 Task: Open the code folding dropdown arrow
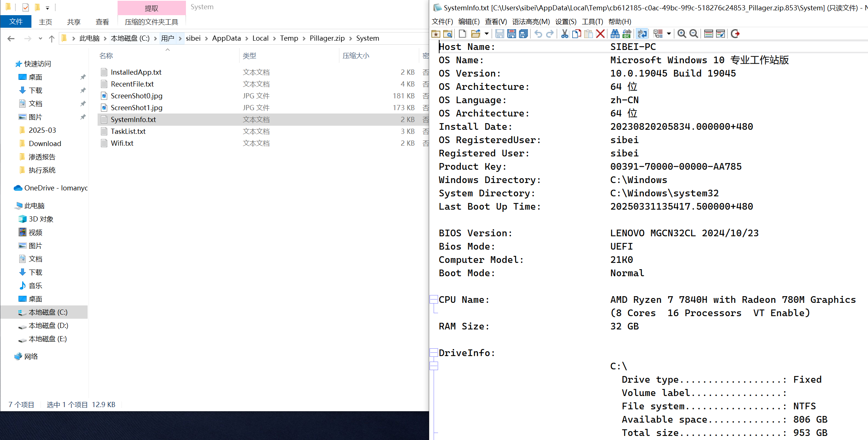(669, 34)
